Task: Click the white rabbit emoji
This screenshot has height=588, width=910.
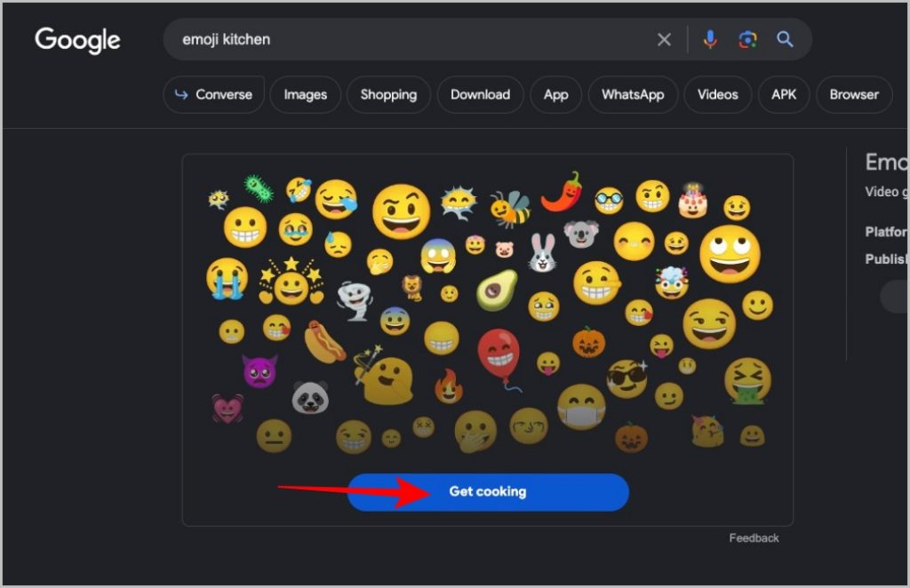Action: (x=543, y=252)
